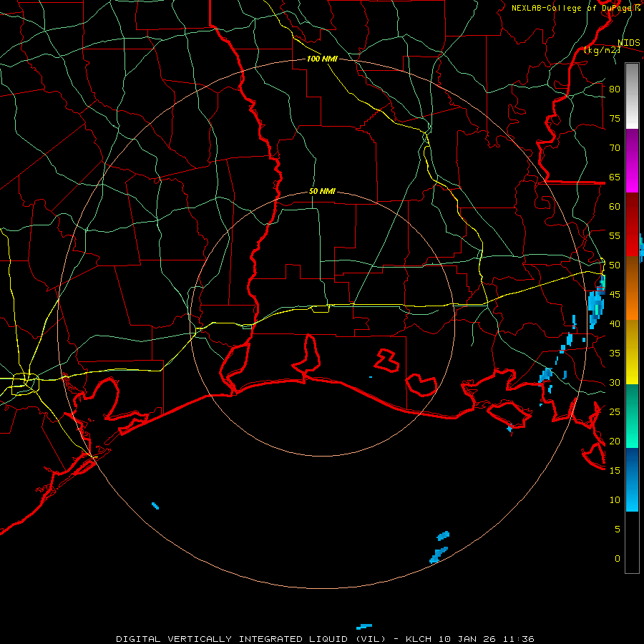This screenshot has width=644, height=644.
Task: Click the '50 NMI' range ring label
Action: 322,191
